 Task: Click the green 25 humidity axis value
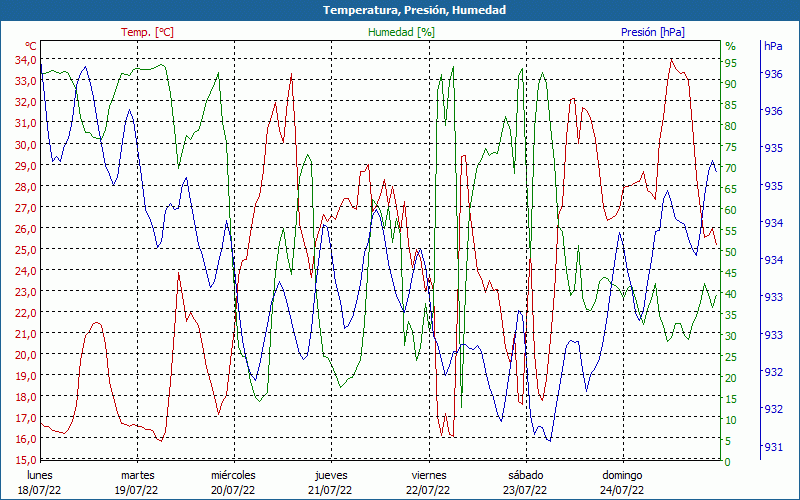coord(731,357)
